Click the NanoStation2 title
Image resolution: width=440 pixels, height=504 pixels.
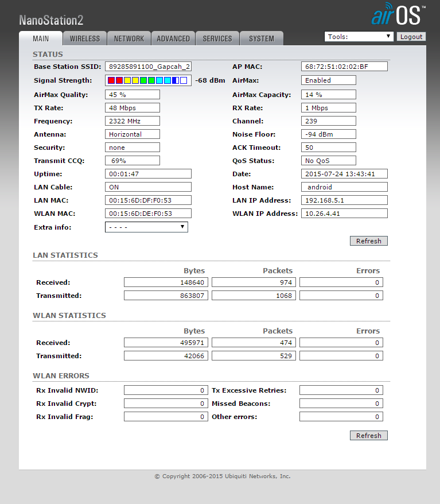tap(51, 20)
